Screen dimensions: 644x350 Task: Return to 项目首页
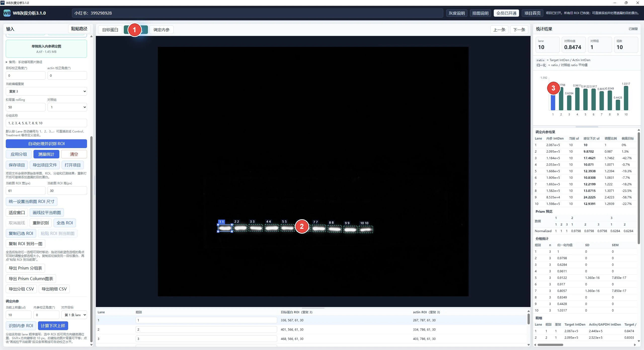pos(533,13)
